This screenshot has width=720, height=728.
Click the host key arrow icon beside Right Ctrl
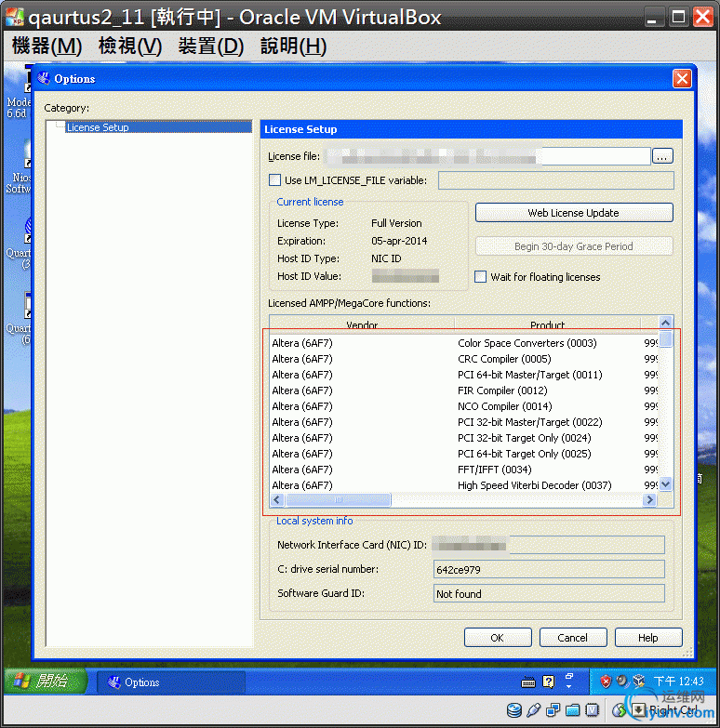point(638,710)
